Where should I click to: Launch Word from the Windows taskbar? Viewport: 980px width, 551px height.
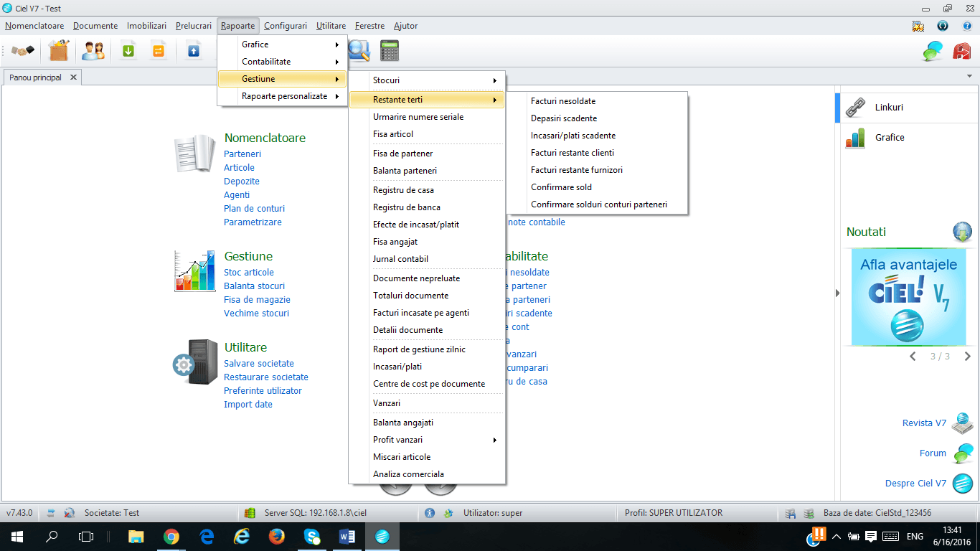click(347, 536)
